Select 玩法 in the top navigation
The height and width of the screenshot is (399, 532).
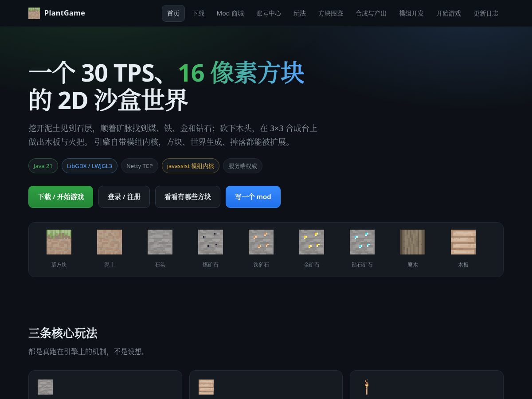pos(300,13)
